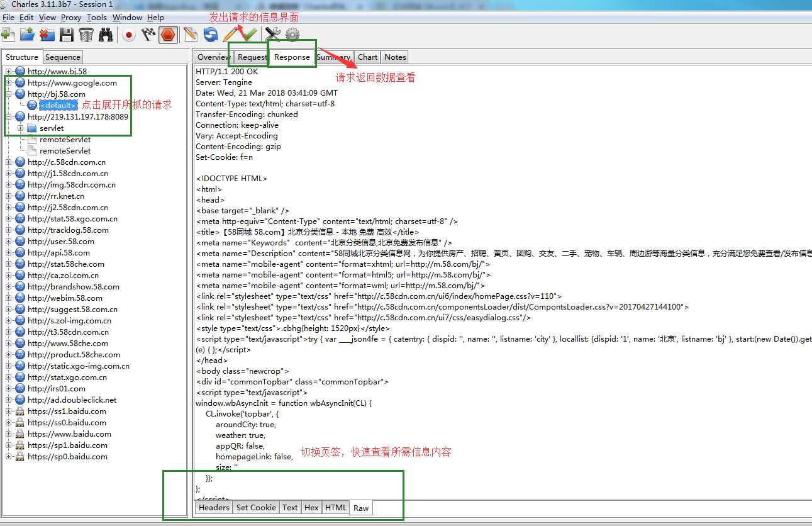Show the Headers view tab

point(214,507)
